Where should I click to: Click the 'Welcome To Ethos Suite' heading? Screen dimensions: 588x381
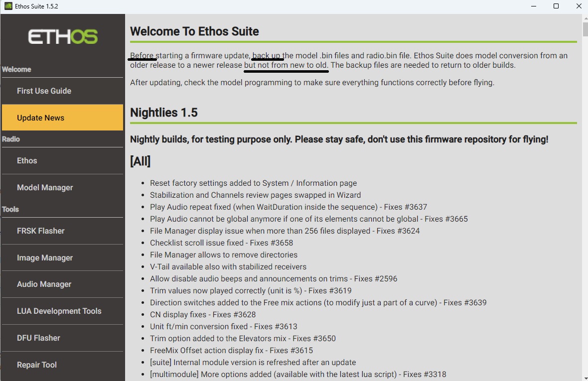coord(194,31)
